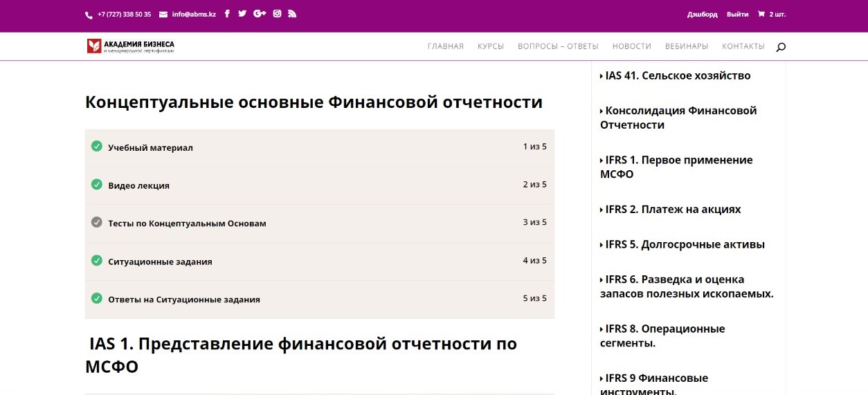
Task: Open the Facebook page icon
Action: [227, 14]
